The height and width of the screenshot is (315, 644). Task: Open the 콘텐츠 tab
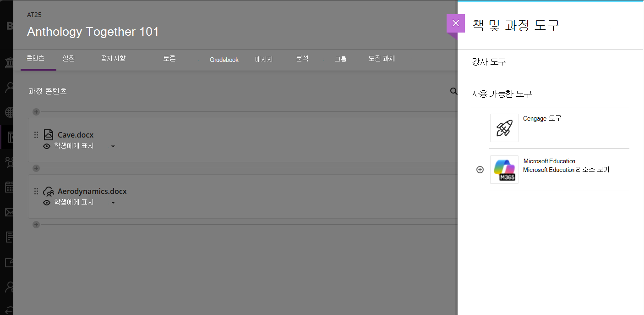tap(35, 59)
